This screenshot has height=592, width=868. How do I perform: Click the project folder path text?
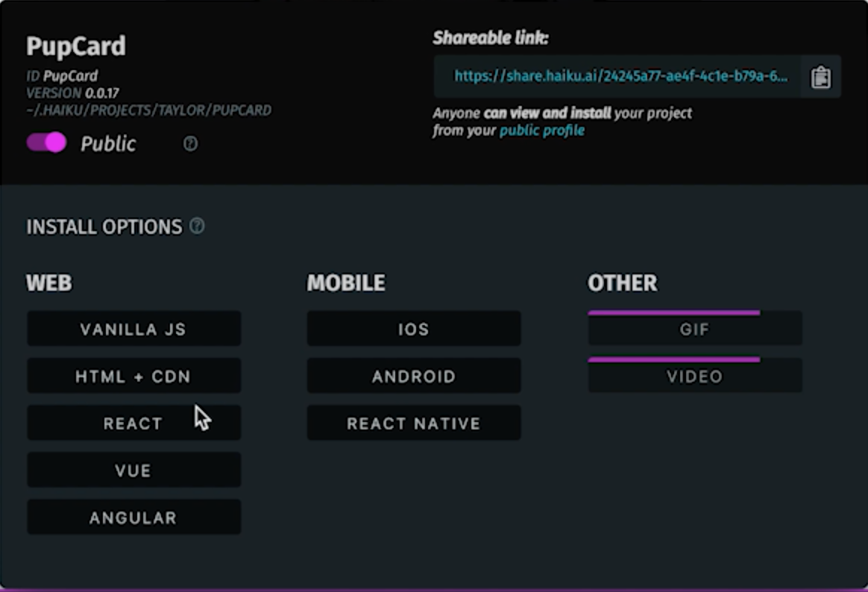click(x=148, y=110)
